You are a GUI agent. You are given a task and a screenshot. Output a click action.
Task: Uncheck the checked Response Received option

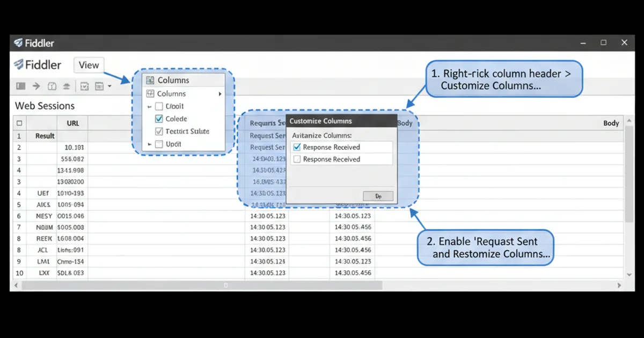297,147
